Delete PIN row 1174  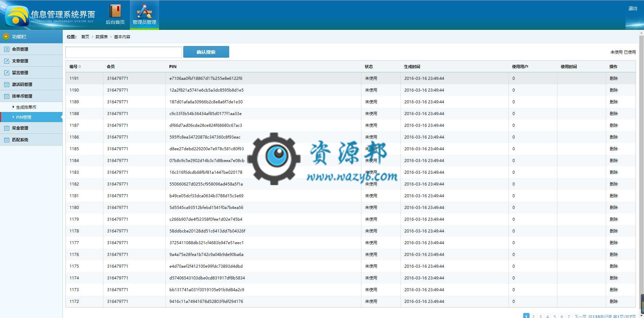[613, 278]
